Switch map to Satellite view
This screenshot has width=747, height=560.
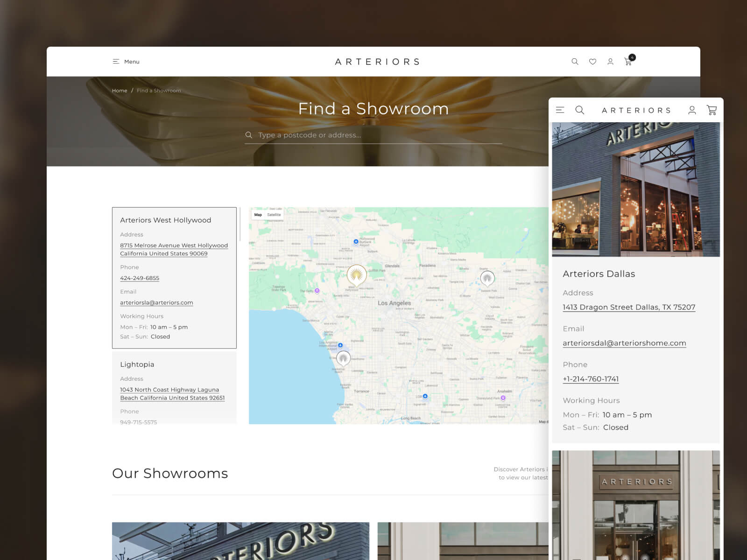274,215
